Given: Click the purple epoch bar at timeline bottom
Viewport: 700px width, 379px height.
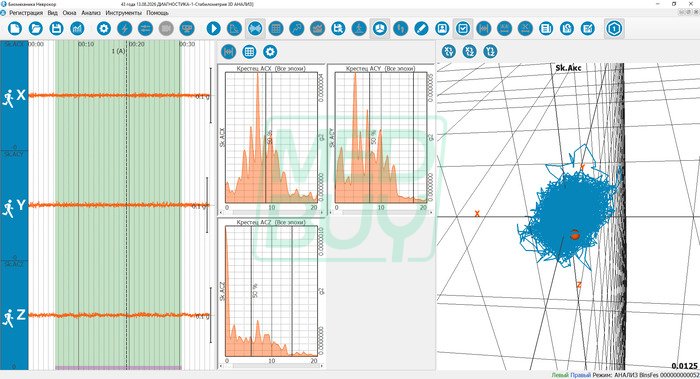Looking at the screenshot, I should coord(118,368).
